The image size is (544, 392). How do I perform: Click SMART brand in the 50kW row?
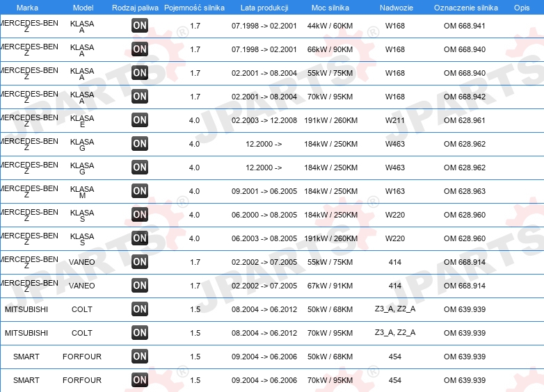point(26,357)
